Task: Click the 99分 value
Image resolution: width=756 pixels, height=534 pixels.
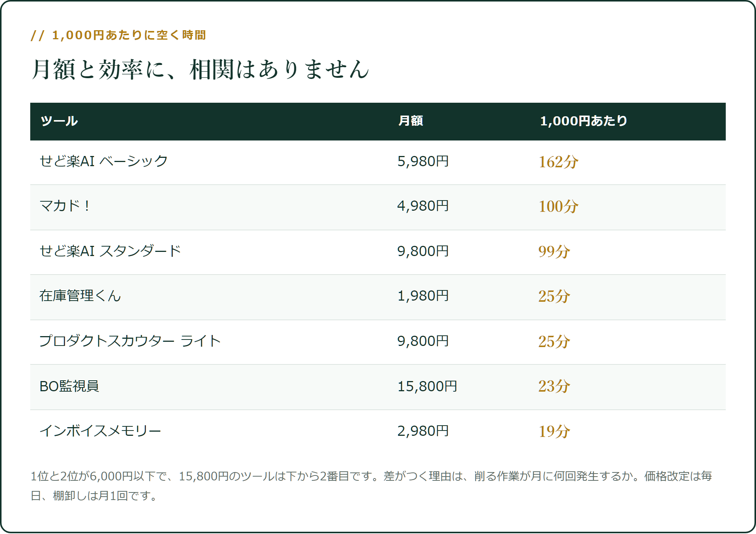Action: [554, 252]
